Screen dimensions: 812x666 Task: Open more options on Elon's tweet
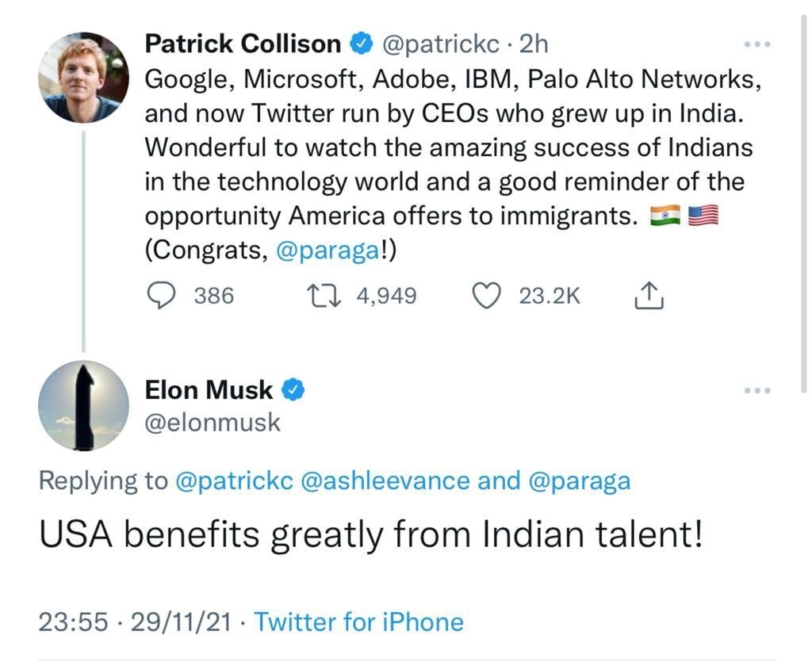[x=757, y=390]
